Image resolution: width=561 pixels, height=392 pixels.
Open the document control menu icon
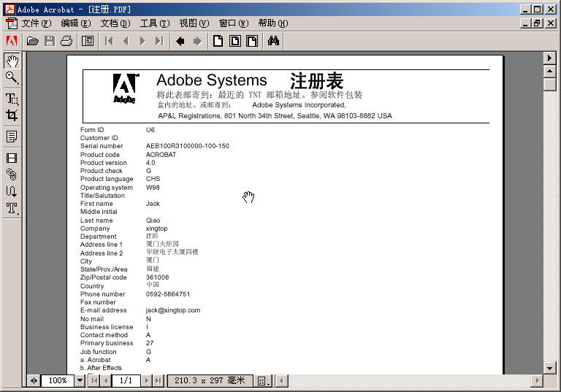(x=12, y=23)
